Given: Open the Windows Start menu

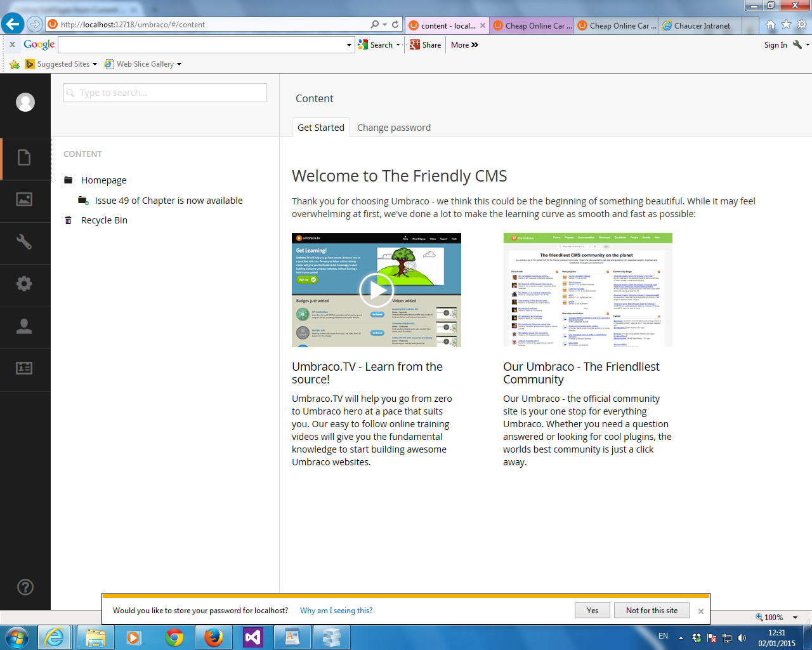Looking at the screenshot, I should click(x=16, y=637).
